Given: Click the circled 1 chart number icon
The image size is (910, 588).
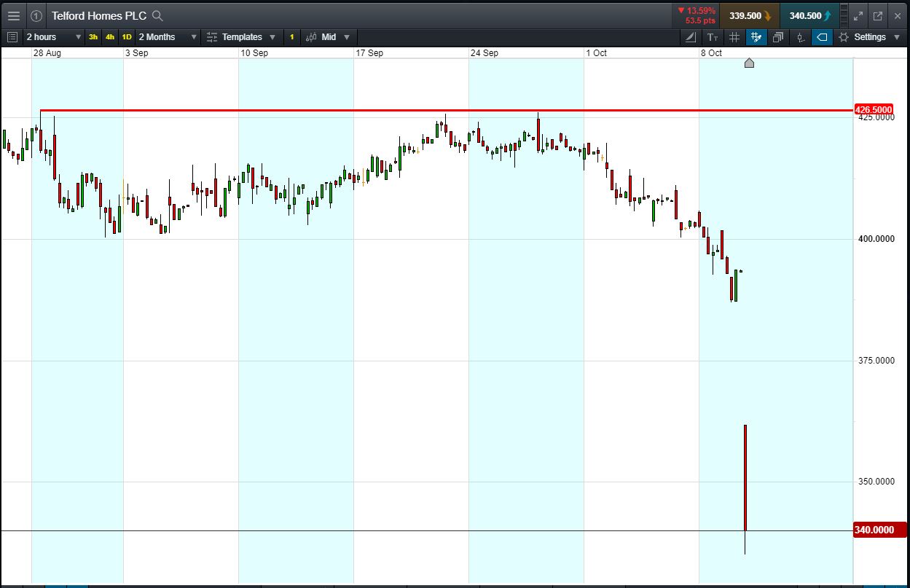Looking at the screenshot, I should click(36, 15).
